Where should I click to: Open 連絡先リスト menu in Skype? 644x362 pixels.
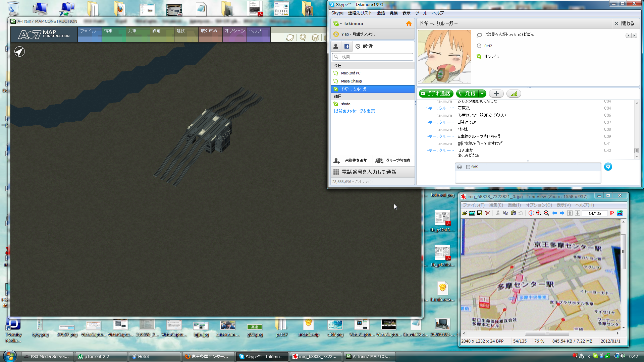coord(360,13)
